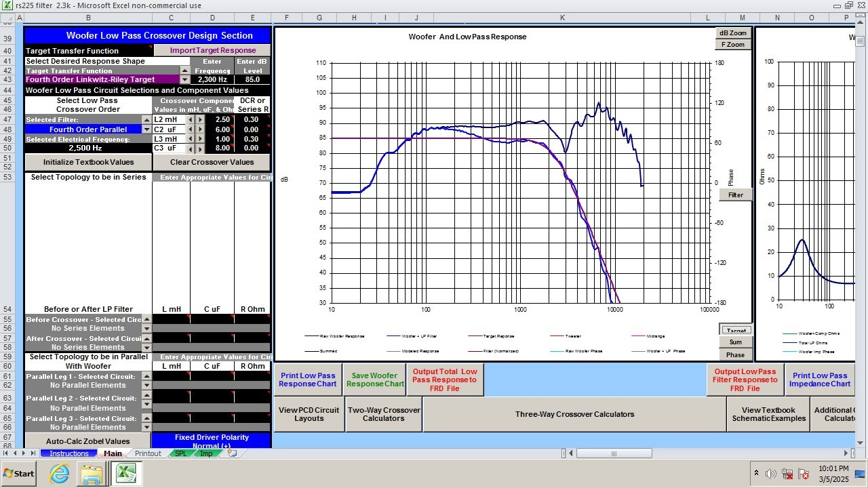Click up arrow for Target Transfer Function
Image resolution: width=868 pixels, height=488 pixels.
click(184, 70)
